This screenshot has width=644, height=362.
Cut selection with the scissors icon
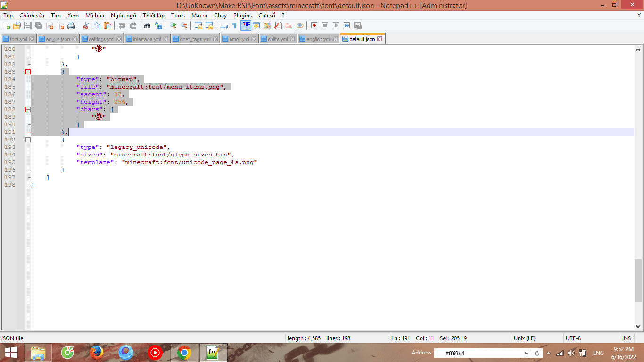click(x=86, y=25)
